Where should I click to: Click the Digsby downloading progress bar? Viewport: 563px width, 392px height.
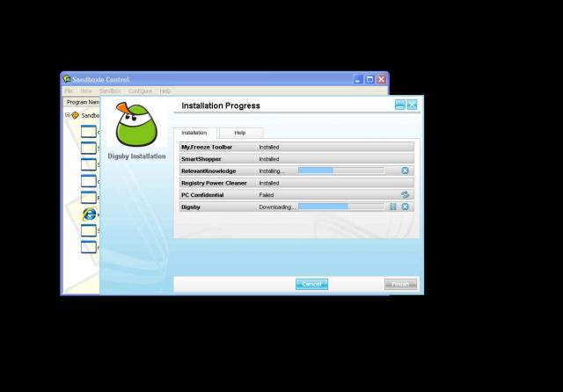tap(341, 207)
